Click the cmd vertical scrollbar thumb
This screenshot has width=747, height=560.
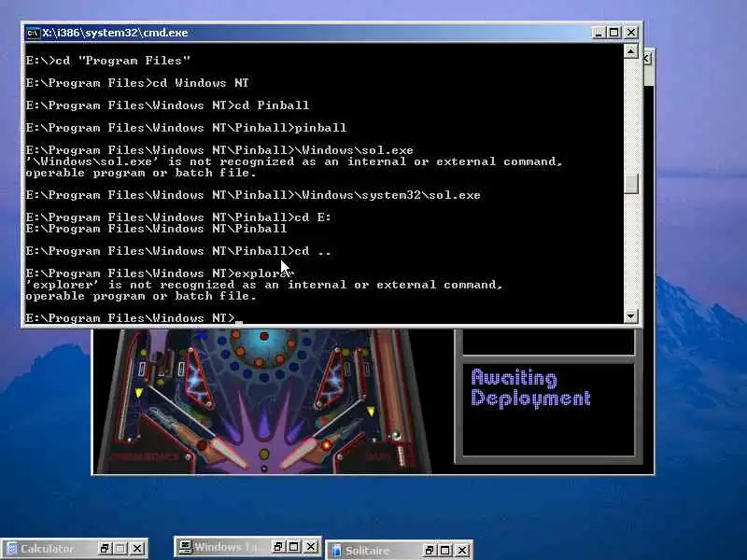coord(631,184)
